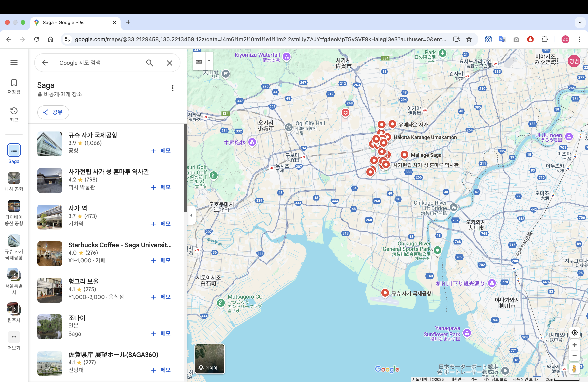This screenshot has height=382, width=588.
Task: Open the hamburger main menu
Action: [14, 63]
